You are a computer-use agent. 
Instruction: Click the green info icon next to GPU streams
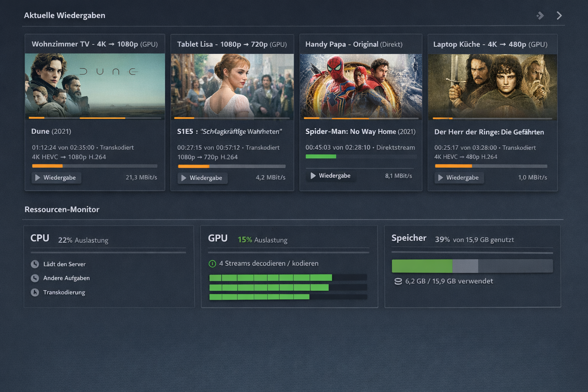(212, 263)
